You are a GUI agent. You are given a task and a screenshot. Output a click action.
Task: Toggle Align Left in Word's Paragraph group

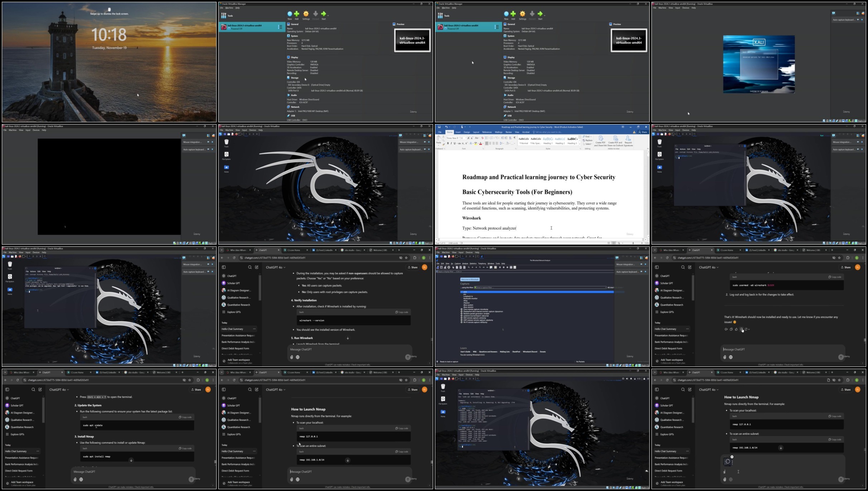(x=487, y=143)
